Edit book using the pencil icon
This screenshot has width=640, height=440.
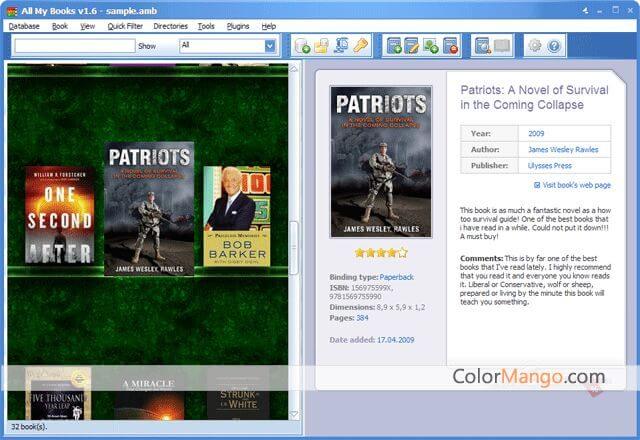point(412,46)
